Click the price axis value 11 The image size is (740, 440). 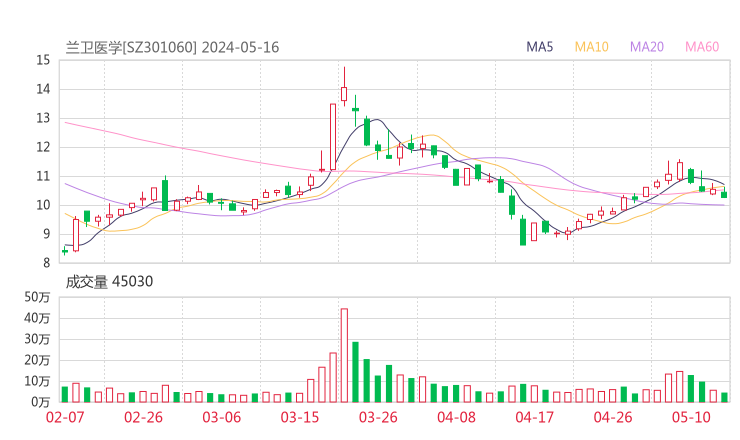pyautogui.click(x=43, y=176)
